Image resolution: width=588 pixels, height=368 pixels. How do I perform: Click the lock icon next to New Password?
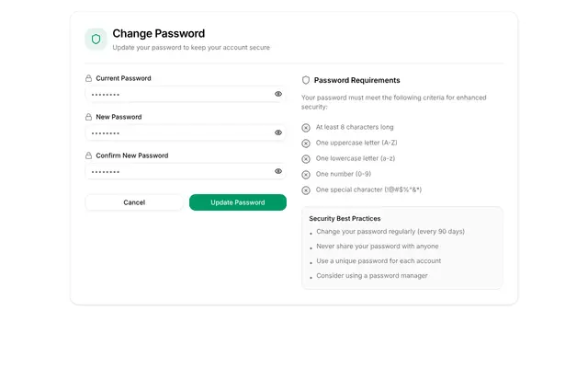point(88,117)
